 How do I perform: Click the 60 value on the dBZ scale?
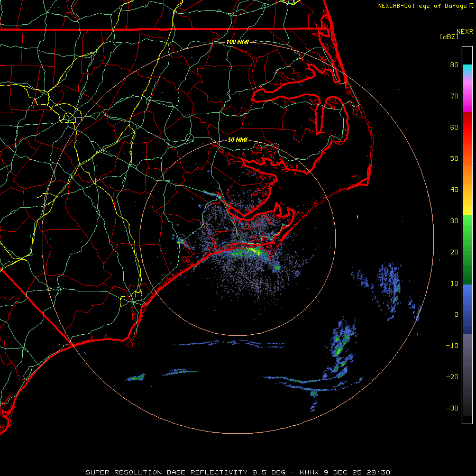(x=454, y=127)
